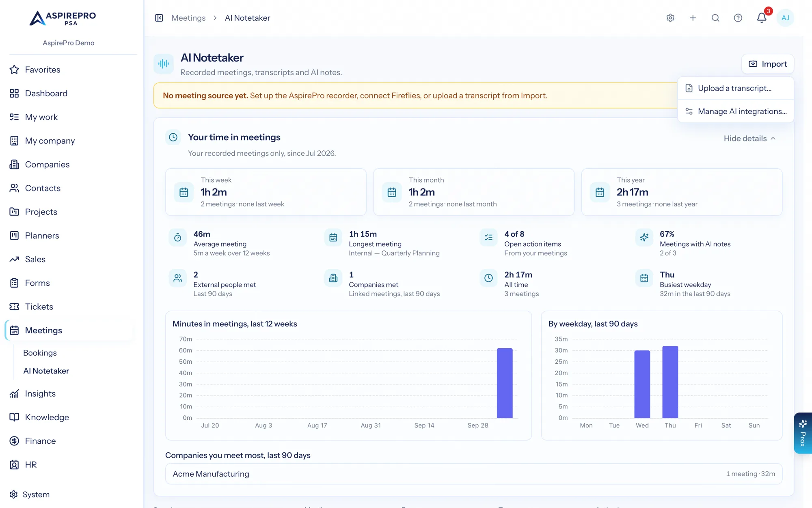Open the This week summary card

click(266, 192)
